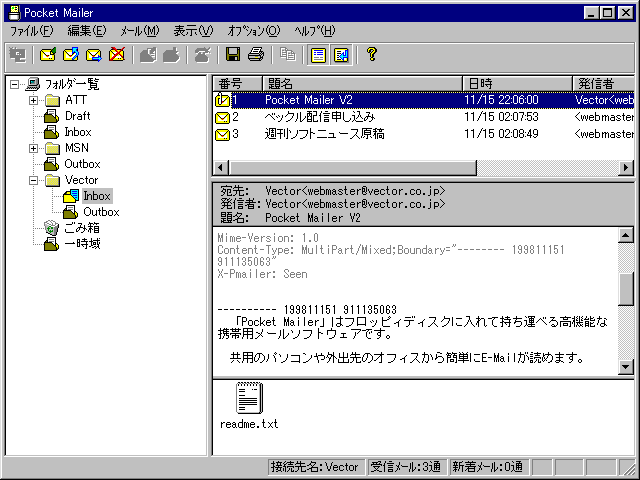
Task: Click the delete mail icon with red X
Action: point(117,55)
